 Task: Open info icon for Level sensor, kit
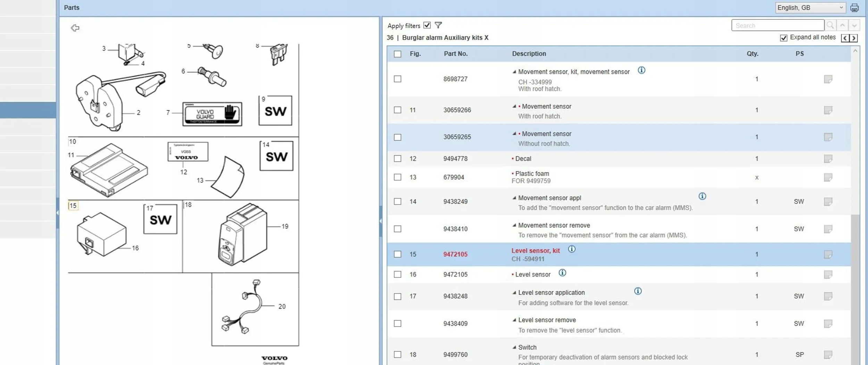point(571,249)
